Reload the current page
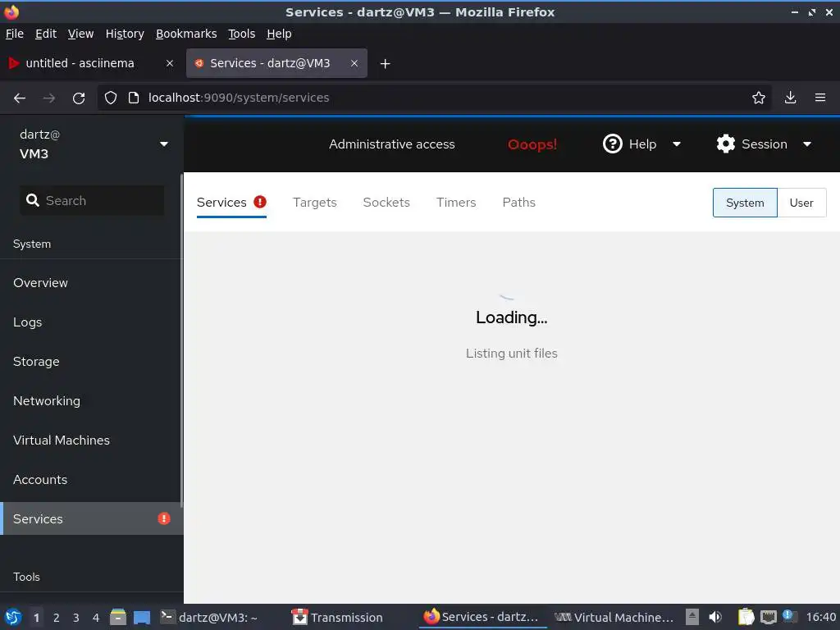Image resolution: width=840 pixels, height=630 pixels. tap(79, 98)
